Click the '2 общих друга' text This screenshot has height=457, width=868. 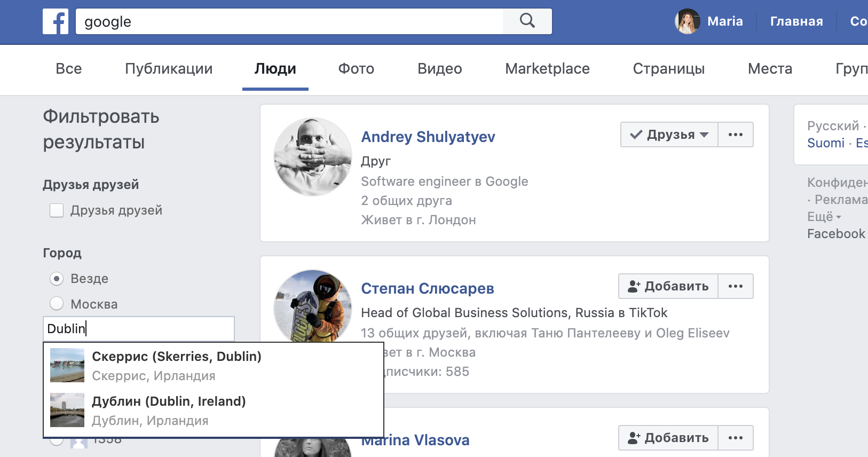(407, 201)
